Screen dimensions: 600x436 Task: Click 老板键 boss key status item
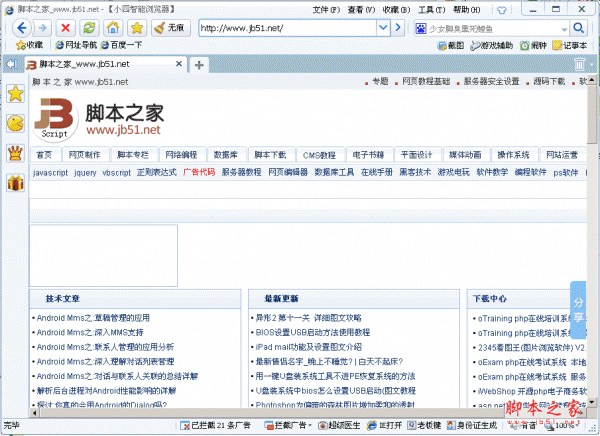[x=424, y=425]
